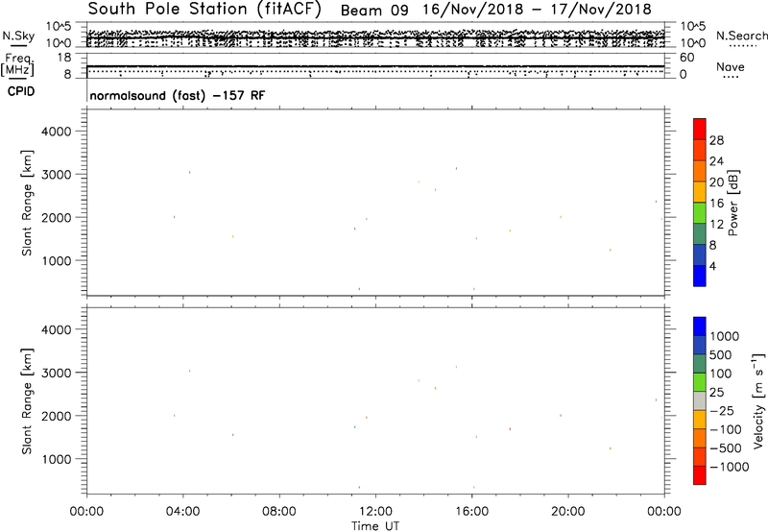Select the -100 value on Velocity colorbar
The image size is (768, 532).
click(x=726, y=429)
